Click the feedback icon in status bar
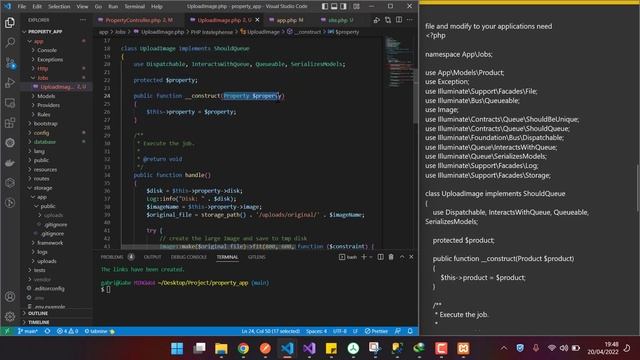 [x=398, y=331]
